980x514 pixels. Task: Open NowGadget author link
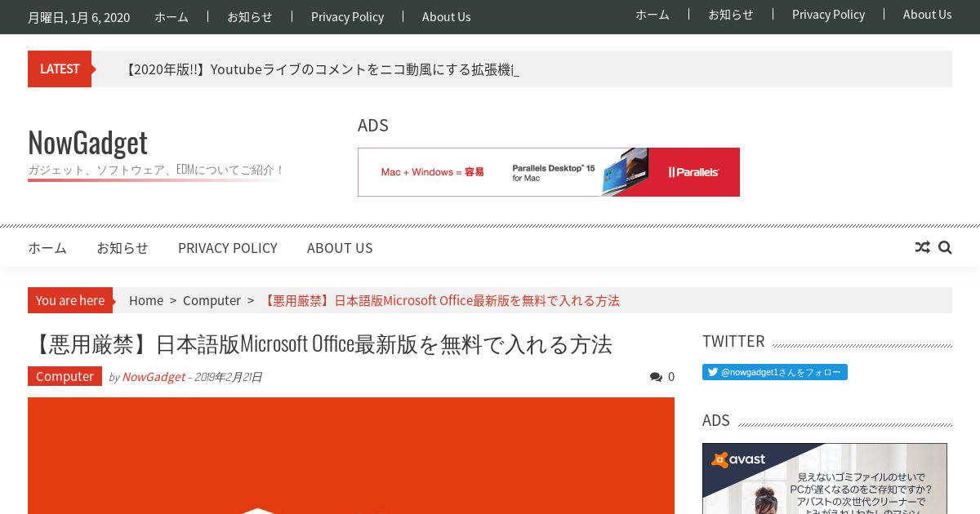pyautogui.click(x=154, y=377)
